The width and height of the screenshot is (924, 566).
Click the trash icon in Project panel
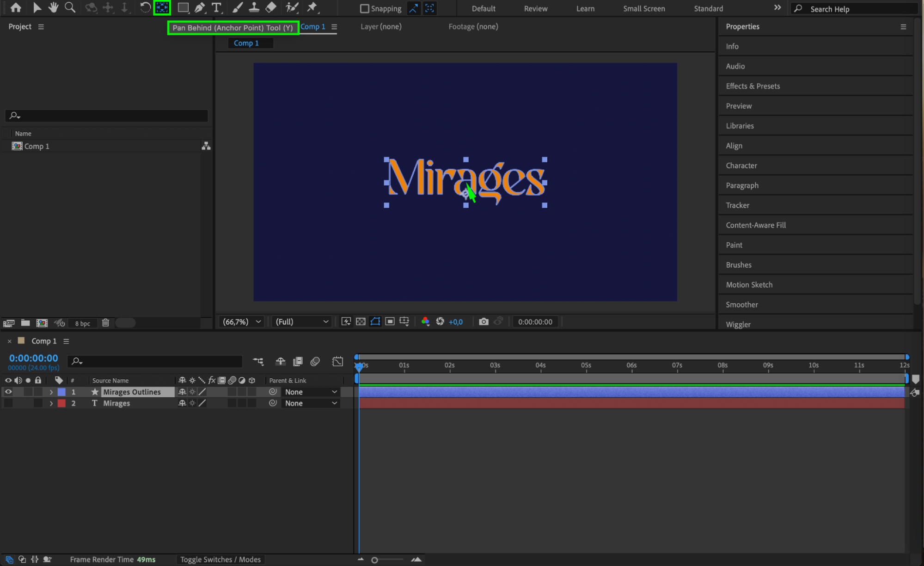coord(105,323)
